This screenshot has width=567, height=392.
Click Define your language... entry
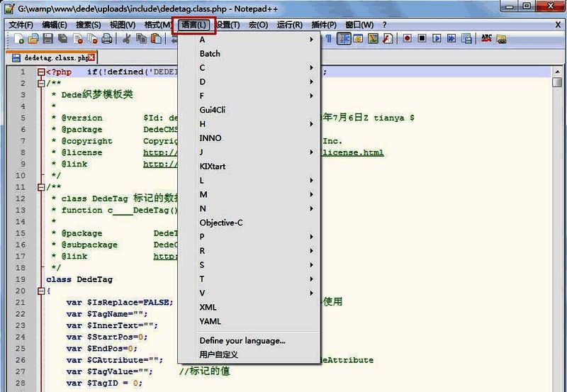click(x=242, y=340)
